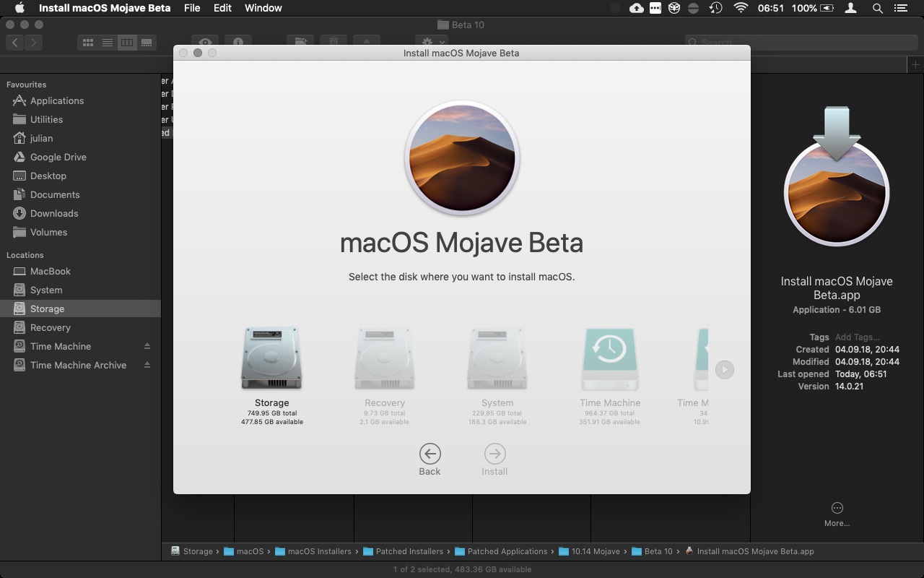Screen dimensions: 924x578
Task: Select the Recovery disk icon
Action: click(384, 359)
